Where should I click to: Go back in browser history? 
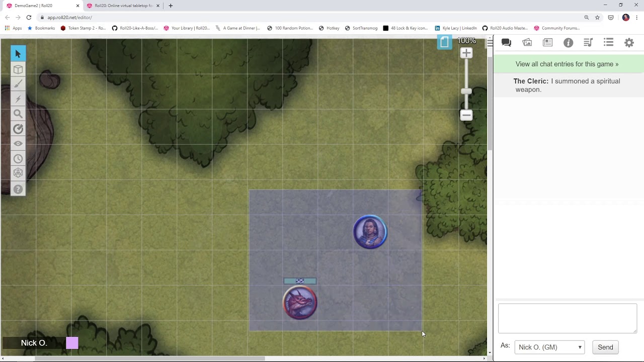pos(7,17)
